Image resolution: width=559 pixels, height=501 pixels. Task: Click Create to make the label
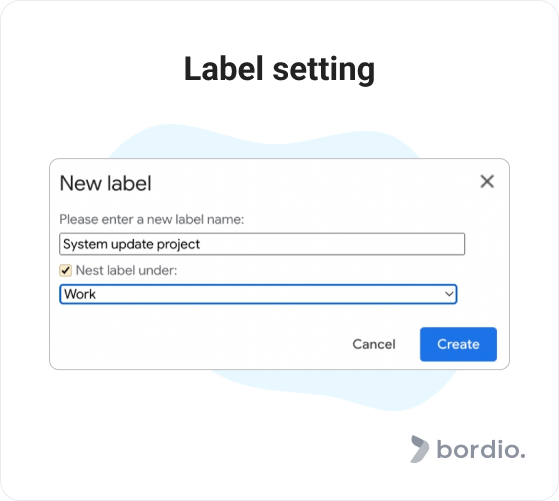pos(458,344)
